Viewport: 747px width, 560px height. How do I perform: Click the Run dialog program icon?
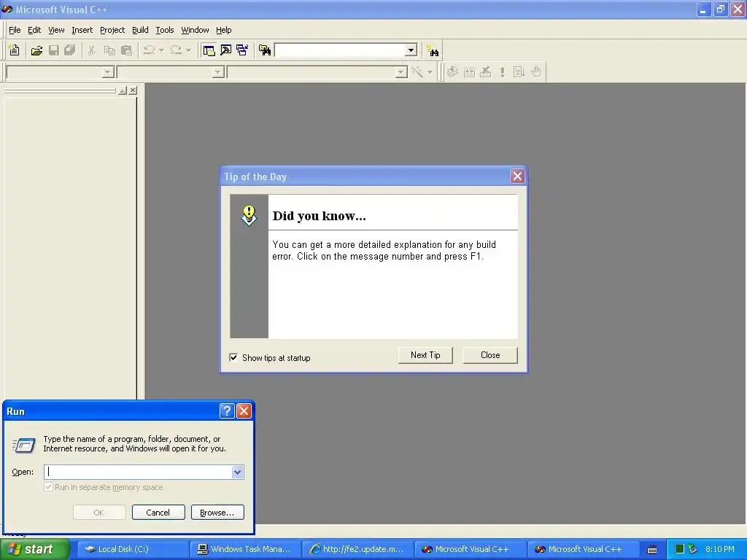point(24,446)
